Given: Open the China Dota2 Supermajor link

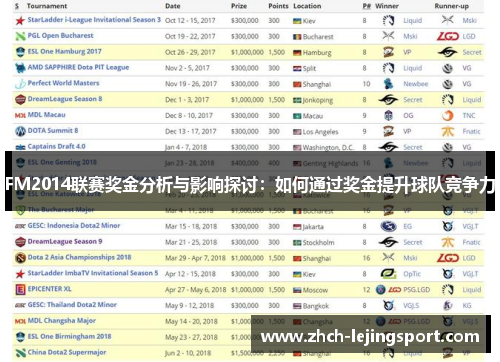Looking at the screenshot, I should [67, 352].
